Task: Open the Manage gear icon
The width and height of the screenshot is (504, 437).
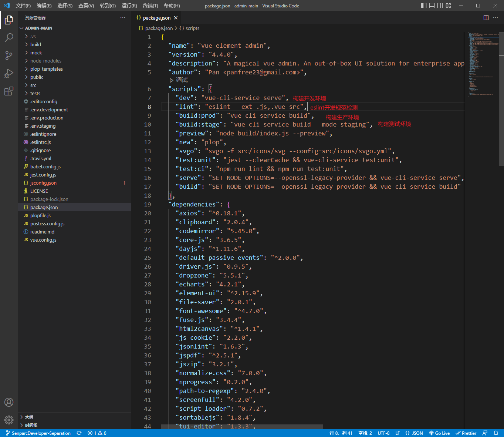Action: click(x=9, y=420)
